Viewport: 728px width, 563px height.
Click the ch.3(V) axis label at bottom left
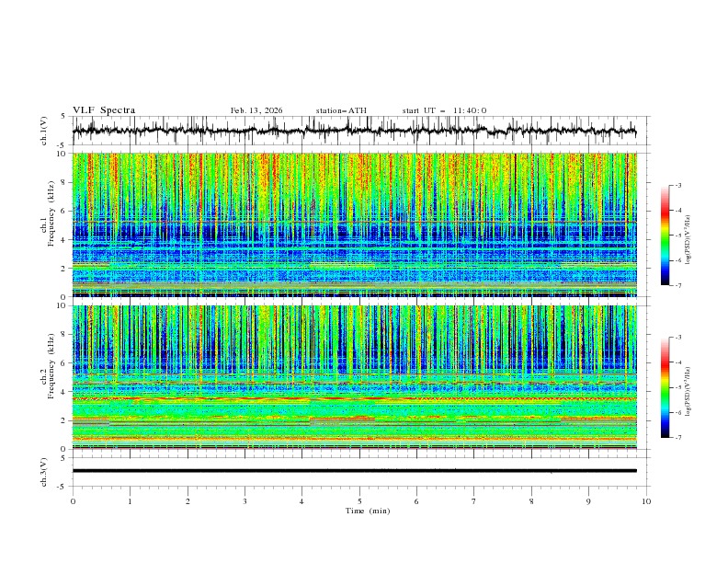[x=44, y=470]
